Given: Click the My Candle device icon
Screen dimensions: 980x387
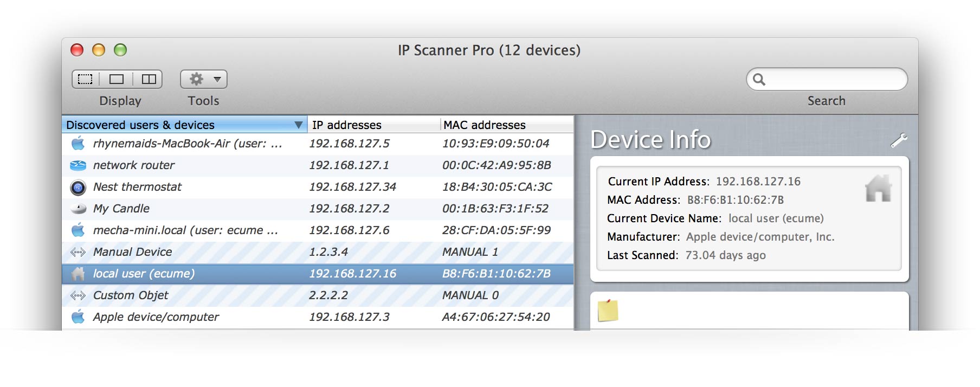Looking at the screenshot, I should (x=79, y=209).
